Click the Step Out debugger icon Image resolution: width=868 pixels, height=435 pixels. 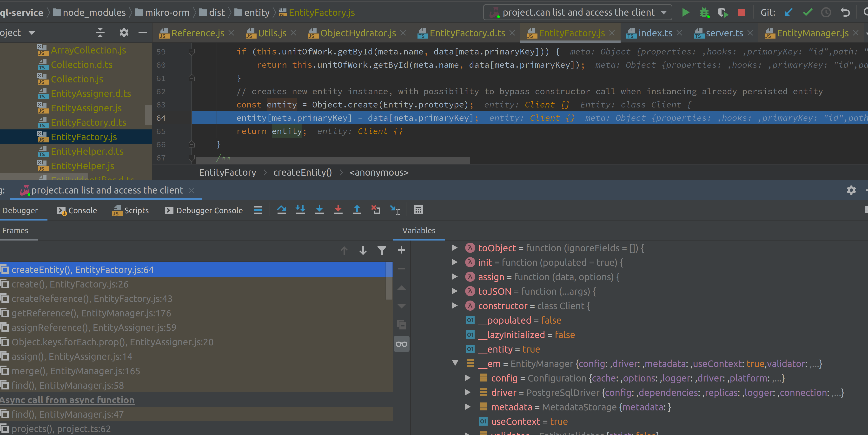point(357,210)
